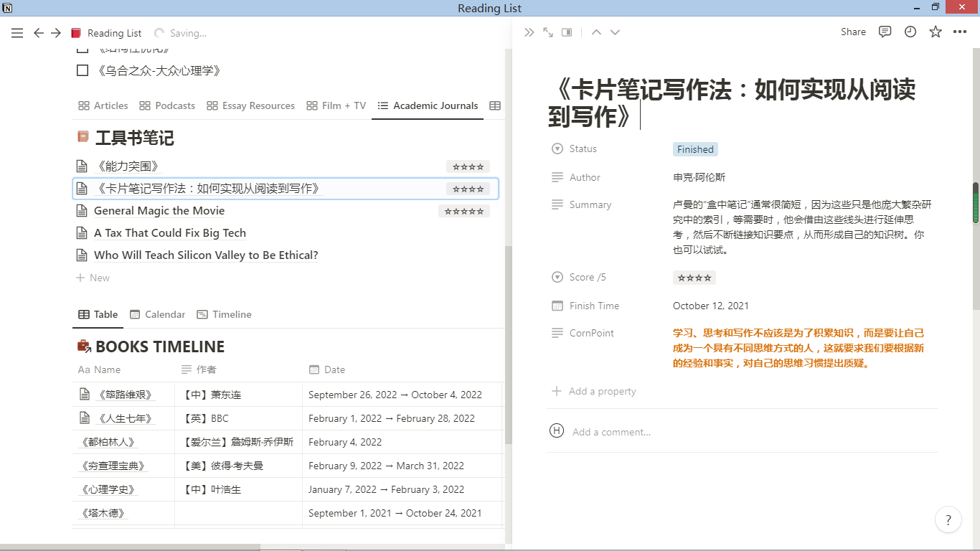The width and height of the screenshot is (980, 551).
Task: Switch to the Calendar view tab
Action: (157, 314)
